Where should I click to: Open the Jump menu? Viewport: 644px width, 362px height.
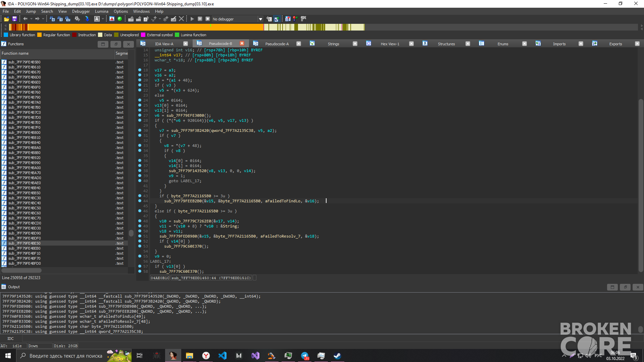click(x=31, y=11)
